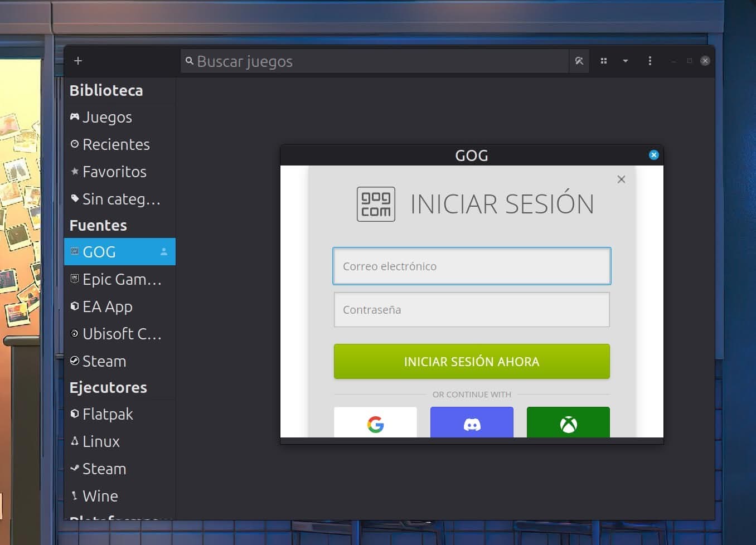The image size is (756, 545).
Task: Click the GOG account user icon in the sidebar
Action: [x=164, y=252]
